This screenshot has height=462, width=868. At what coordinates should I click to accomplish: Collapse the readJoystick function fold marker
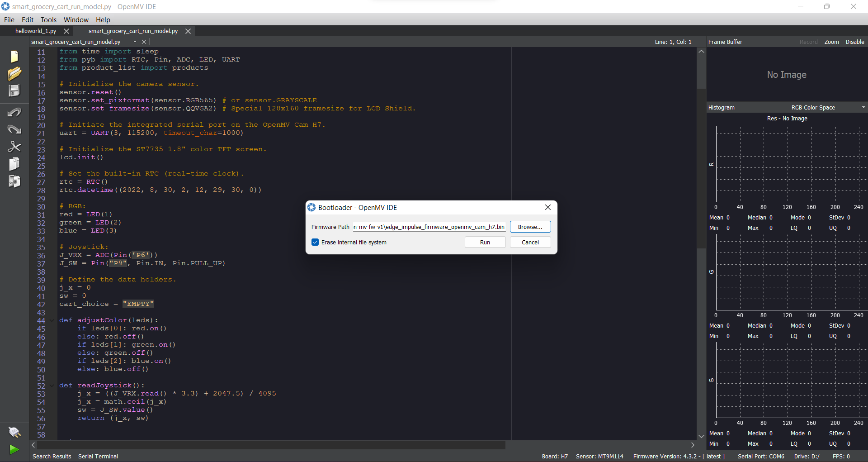[52, 386]
